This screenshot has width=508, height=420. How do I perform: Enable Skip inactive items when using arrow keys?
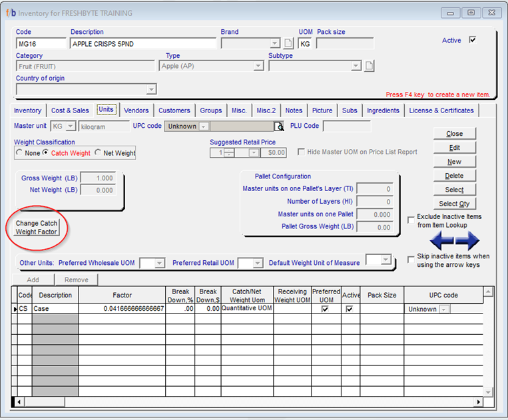(411, 260)
